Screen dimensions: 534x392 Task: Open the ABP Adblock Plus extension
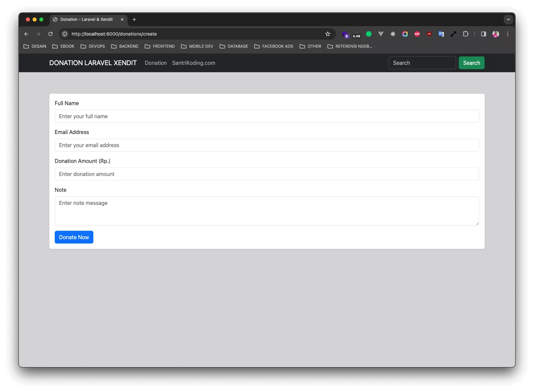(417, 34)
